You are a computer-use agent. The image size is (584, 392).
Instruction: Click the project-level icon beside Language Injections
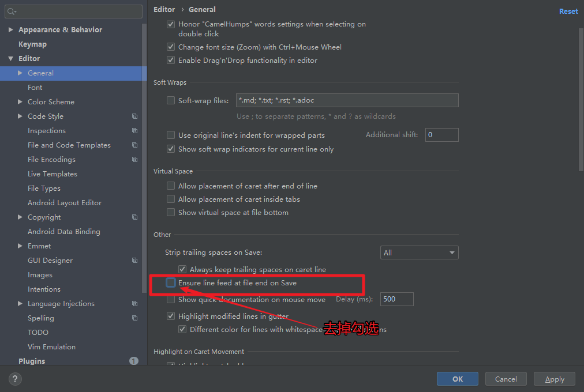[135, 303]
